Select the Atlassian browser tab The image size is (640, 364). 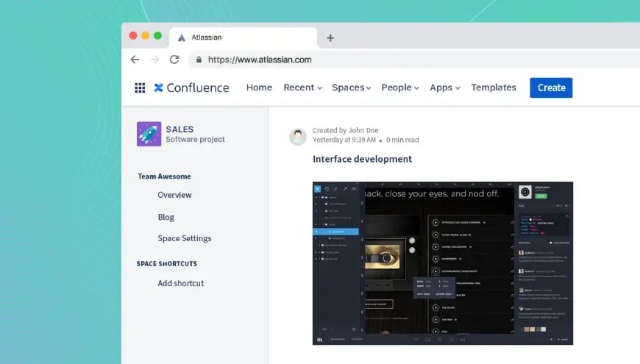[x=243, y=38]
